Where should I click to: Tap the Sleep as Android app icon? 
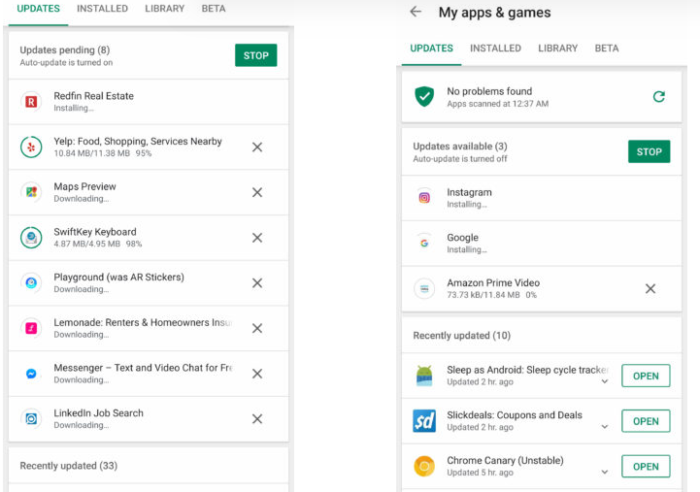(x=424, y=375)
